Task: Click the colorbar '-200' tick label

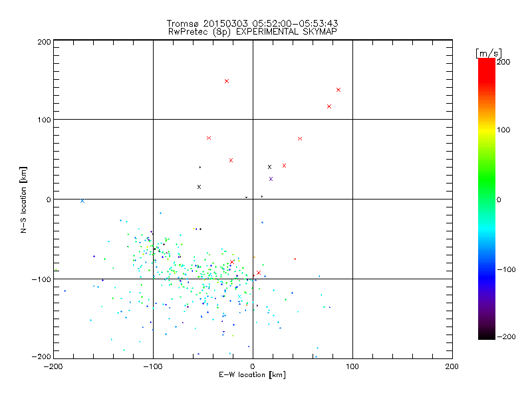Action: click(x=506, y=336)
